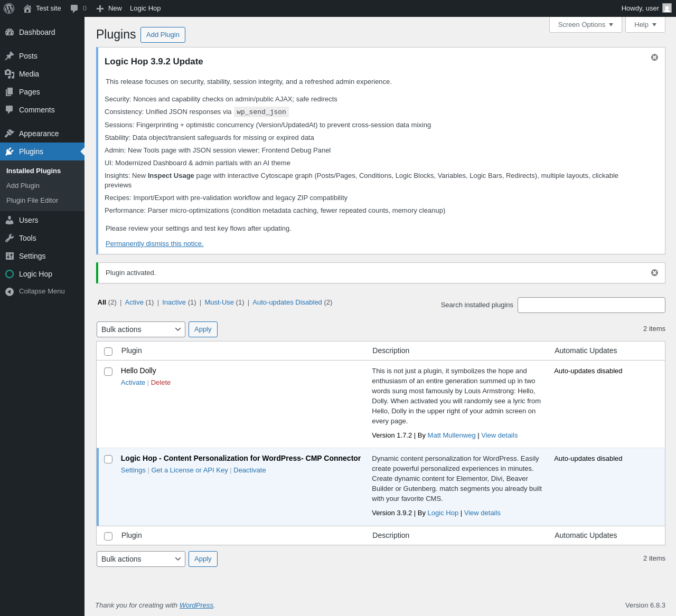The width and height of the screenshot is (676, 616).
Task: Click the bottom Apply button
Action: tap(203, 559)
